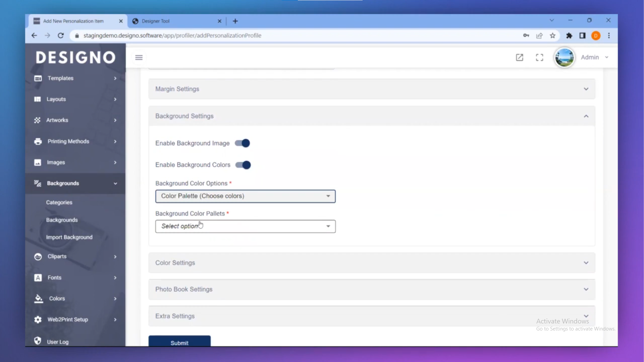This screenshot has width=644, height=362.
Task: Click the Colors paint bucket icon
Action: 39,299
